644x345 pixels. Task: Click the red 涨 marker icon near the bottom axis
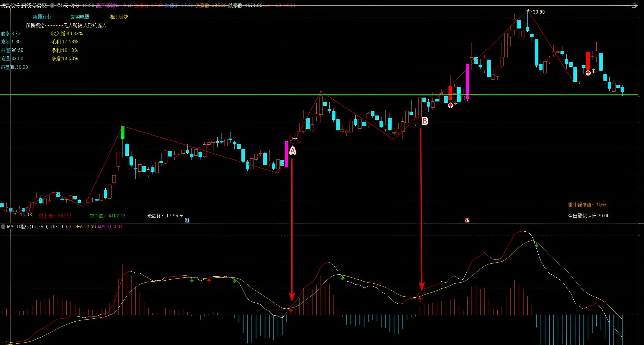pyautogui.click(x=467, y=221)
